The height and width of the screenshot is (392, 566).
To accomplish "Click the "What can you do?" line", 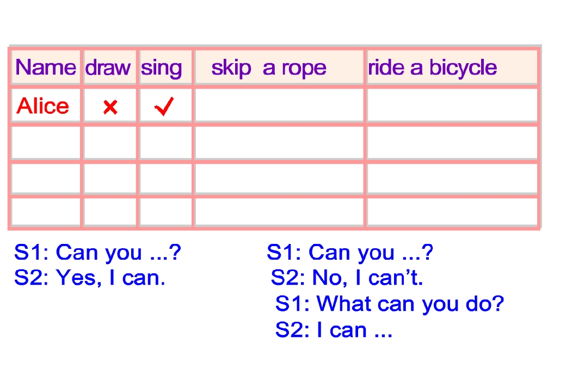I will tap(390, 303).
